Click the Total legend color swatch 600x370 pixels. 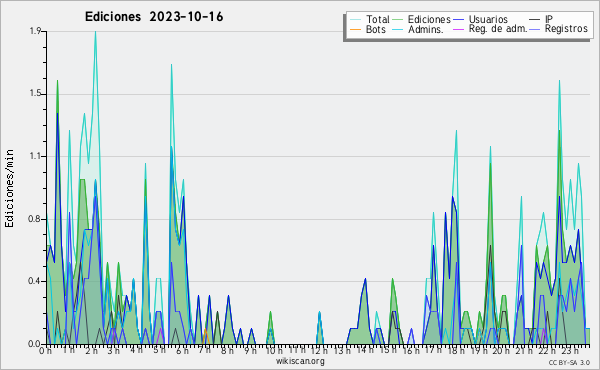click(355, 20)
